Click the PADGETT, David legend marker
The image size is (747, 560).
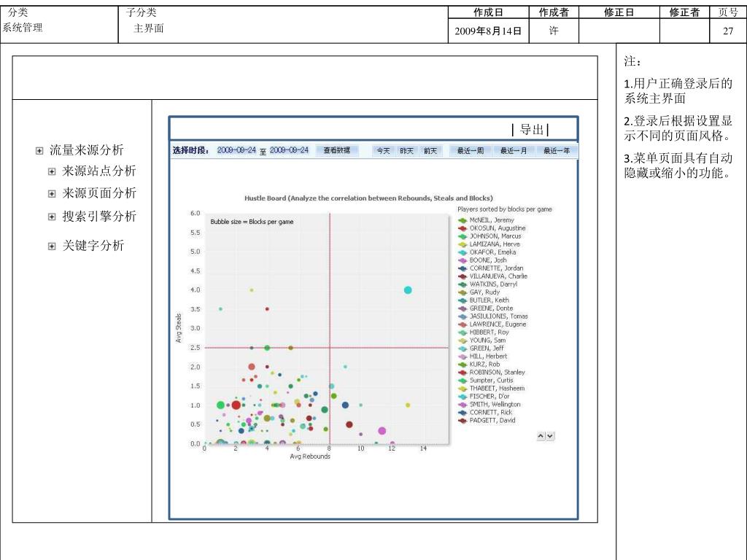[x=462, y=421]
